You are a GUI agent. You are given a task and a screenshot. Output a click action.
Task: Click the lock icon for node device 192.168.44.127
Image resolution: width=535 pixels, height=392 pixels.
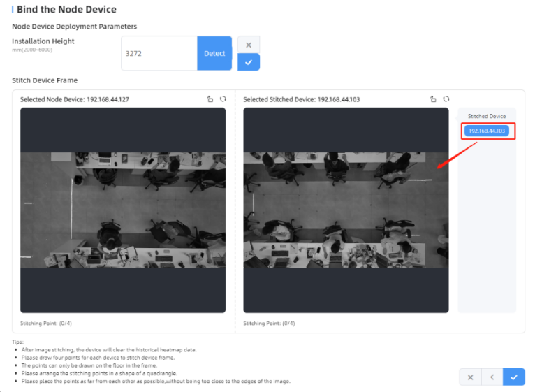210,99
